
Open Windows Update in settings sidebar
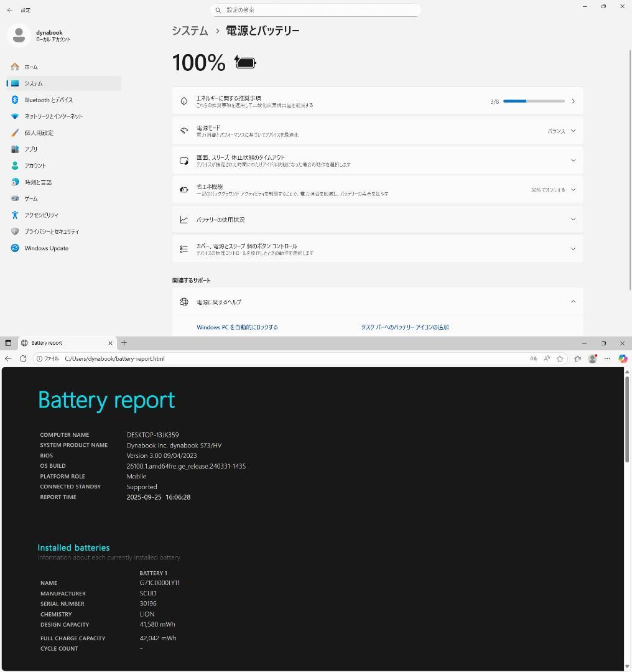46,248
